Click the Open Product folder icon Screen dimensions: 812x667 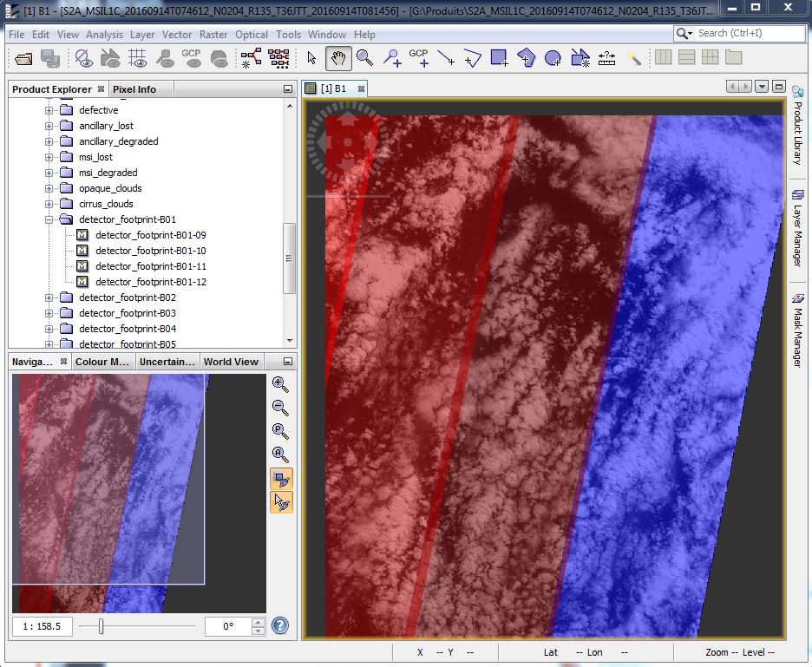23,58
